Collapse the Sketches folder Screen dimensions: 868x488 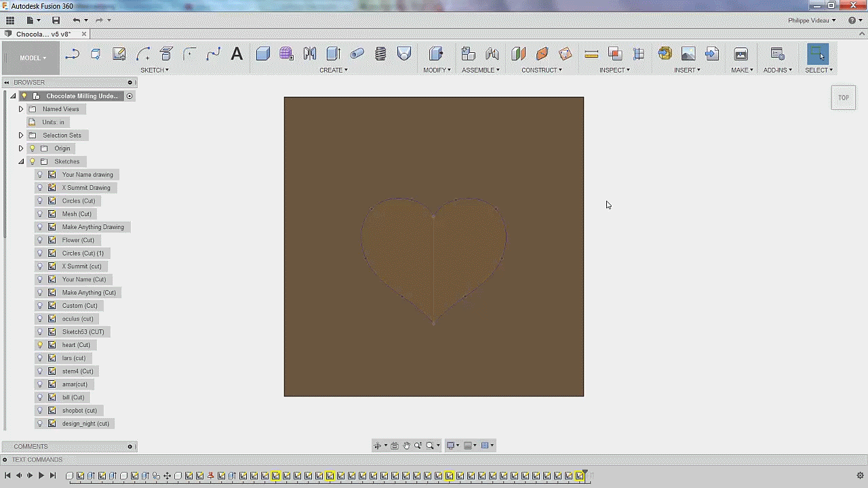point(21,162)
